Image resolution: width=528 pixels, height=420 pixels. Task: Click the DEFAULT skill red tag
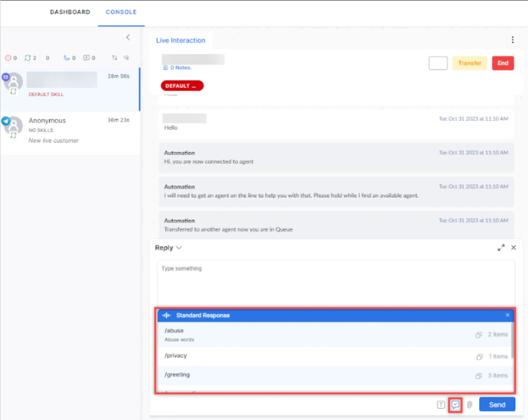pyautogui.click(x=182, y=86)
